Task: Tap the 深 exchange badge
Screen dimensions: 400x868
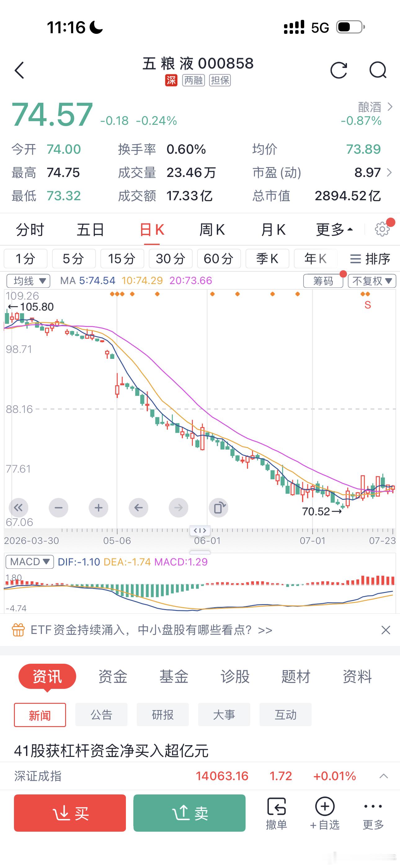Action: pyautogui.click(x=171, y=80)
